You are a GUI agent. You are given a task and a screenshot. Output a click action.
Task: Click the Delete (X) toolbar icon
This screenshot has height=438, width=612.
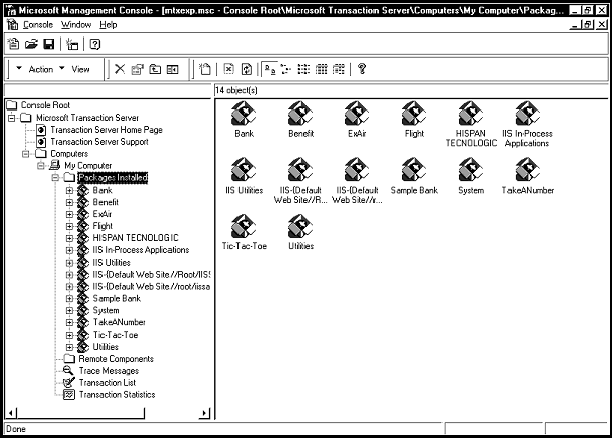[x=120, y=69]
